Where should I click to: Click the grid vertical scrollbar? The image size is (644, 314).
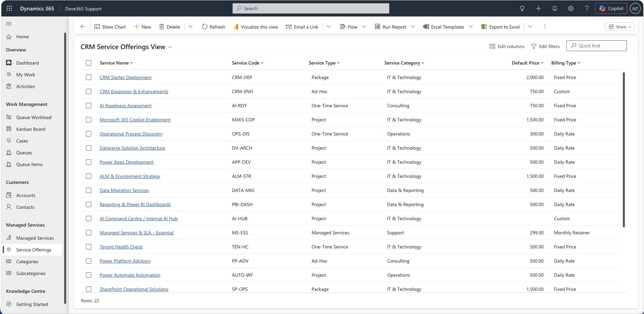pyautogui.click(x=624, y=150)
